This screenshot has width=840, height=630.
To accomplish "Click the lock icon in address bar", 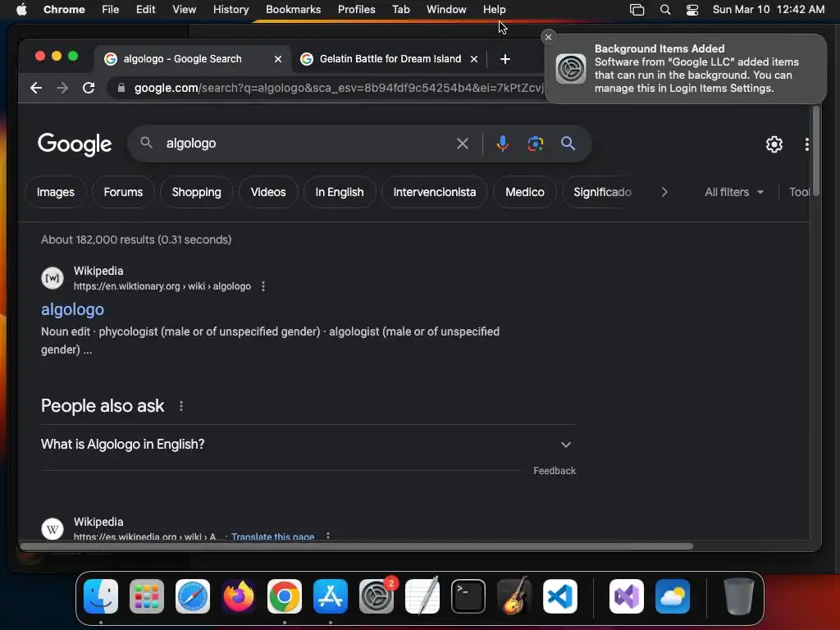I will [x=121, y=88].
